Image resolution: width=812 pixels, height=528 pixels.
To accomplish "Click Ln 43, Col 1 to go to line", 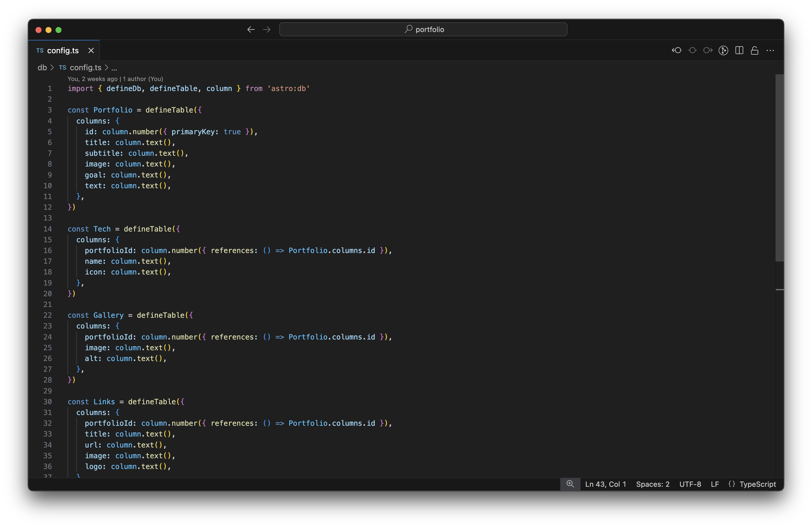I will pyautogui.click(x=605, y=484).
